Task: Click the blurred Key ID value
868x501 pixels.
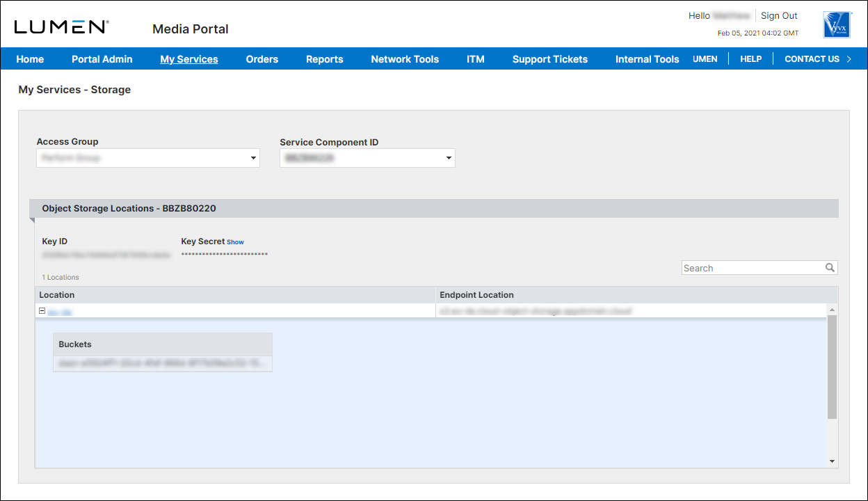Action: point(106,255)
